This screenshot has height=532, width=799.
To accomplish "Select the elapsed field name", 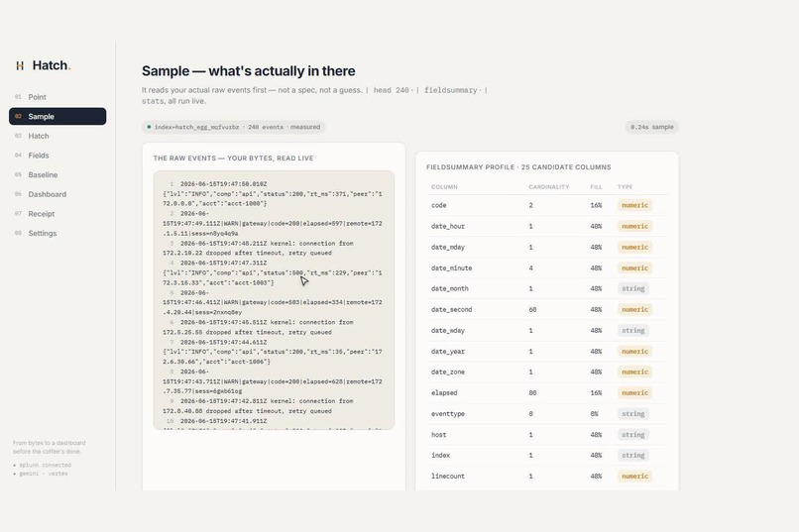I will 444,392.
